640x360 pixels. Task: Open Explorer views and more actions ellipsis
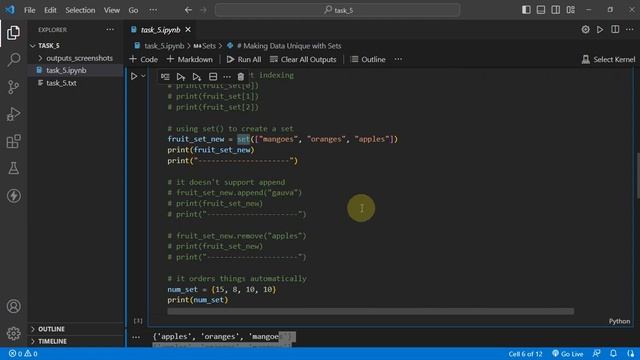pos(110,29)
